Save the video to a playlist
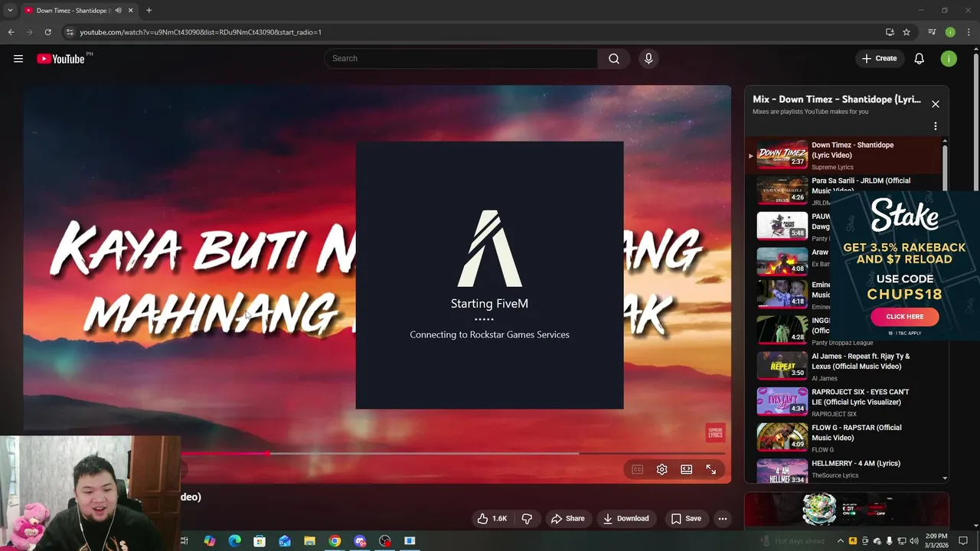 686,519
